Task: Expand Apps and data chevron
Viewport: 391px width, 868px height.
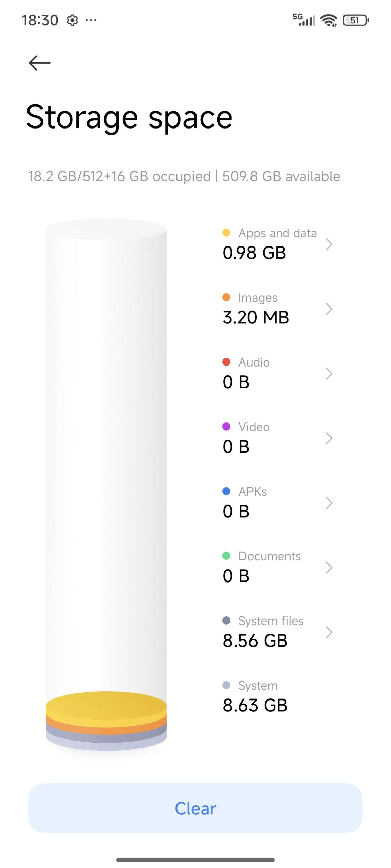Action: [x=328, y=244]
